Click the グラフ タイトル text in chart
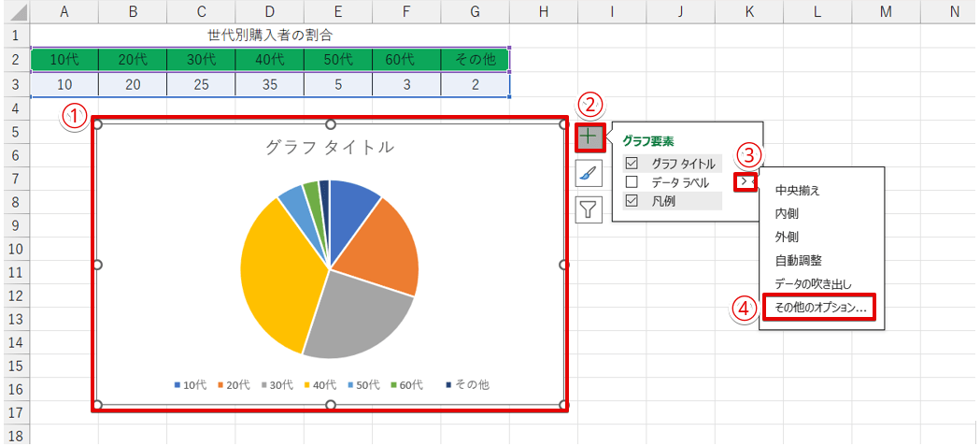The width and height of the screenshot is (980, 446). pos(329,147)
